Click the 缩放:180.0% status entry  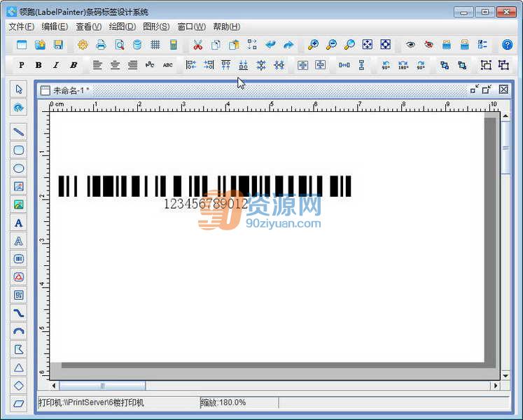point(223,402)
